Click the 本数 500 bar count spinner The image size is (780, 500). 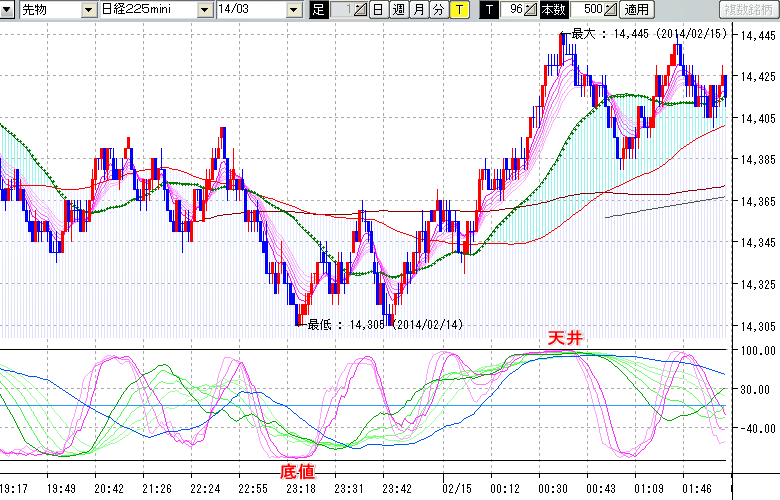tap(611, 10)
